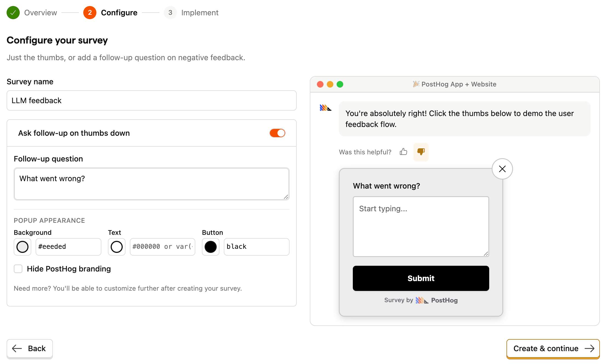The image size is (607, 364).
Task: Disable 'Ask follow-up on thumbs down'
Action: click(x=277, y=133)
